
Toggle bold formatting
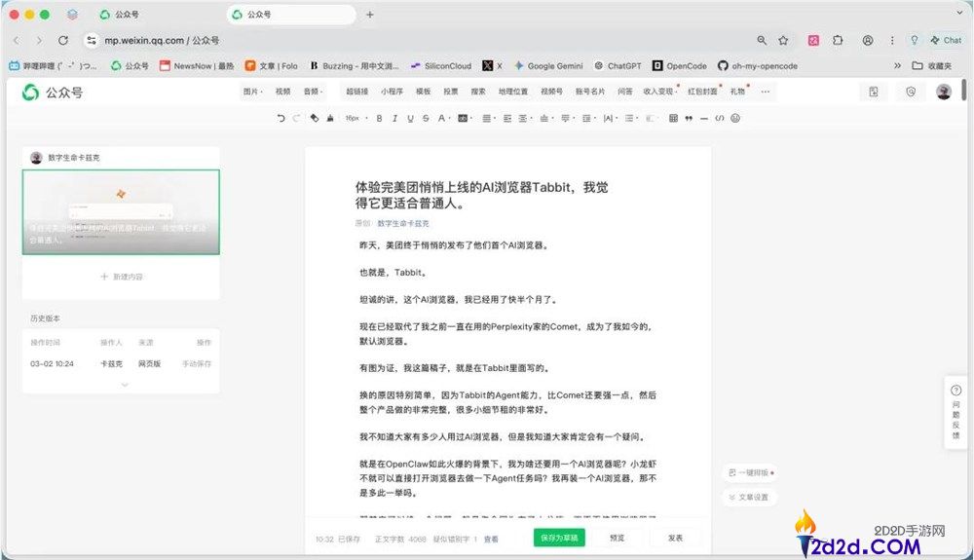point(379,118)
